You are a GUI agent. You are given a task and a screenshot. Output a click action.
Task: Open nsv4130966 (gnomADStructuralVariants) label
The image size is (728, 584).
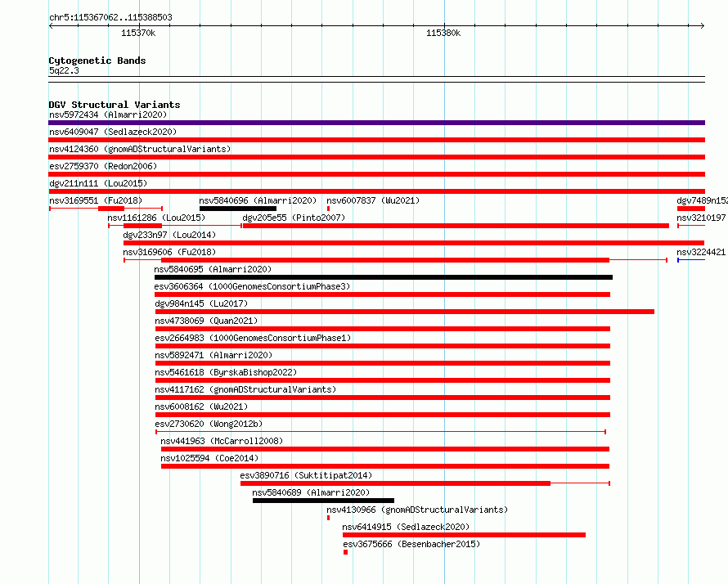click(417, 510)
